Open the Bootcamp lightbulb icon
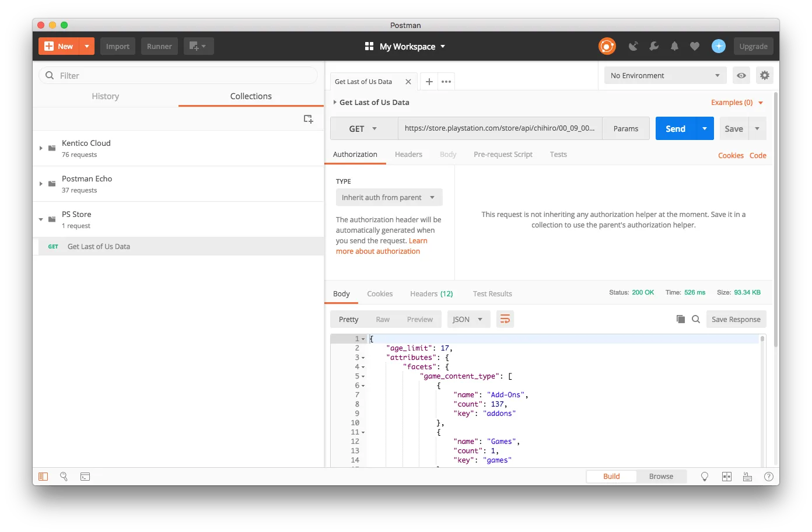Screen dimensions: 812x532 [x=705, y=477]
